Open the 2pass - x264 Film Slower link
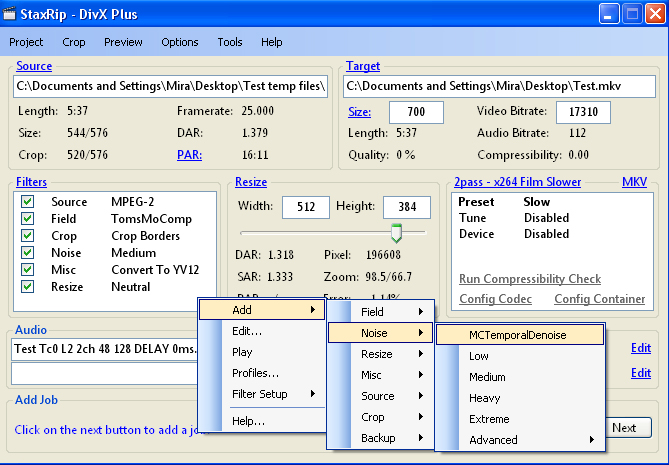This screenshot has height=465, width=669. [518, 182]
